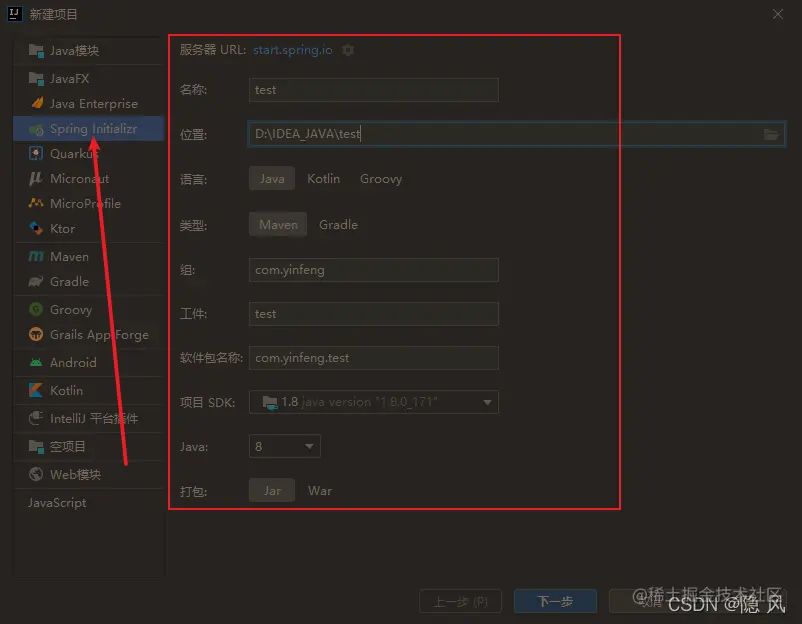Screen dimensions: 802x624
Task: Select the Quarkus project generator
Action: 74,153
